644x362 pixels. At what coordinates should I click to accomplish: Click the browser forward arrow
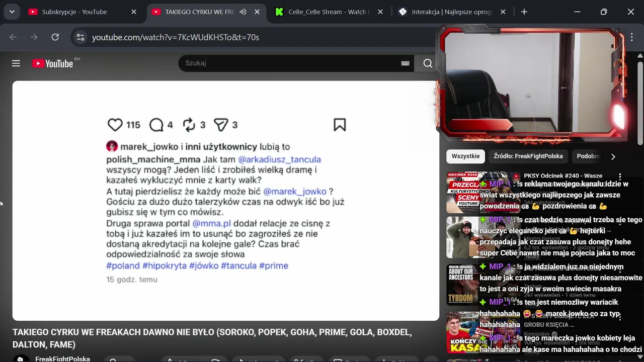click(x=34, y=37)
